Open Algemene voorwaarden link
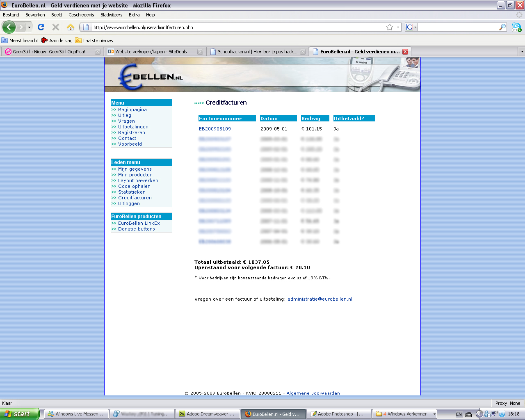This screenshot has width=525, height=420. tap(313, 393)
